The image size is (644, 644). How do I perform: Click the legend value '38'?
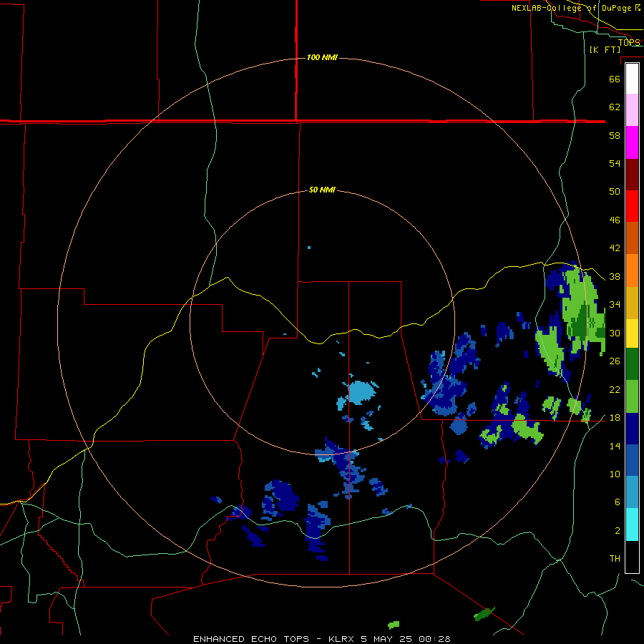615,277
